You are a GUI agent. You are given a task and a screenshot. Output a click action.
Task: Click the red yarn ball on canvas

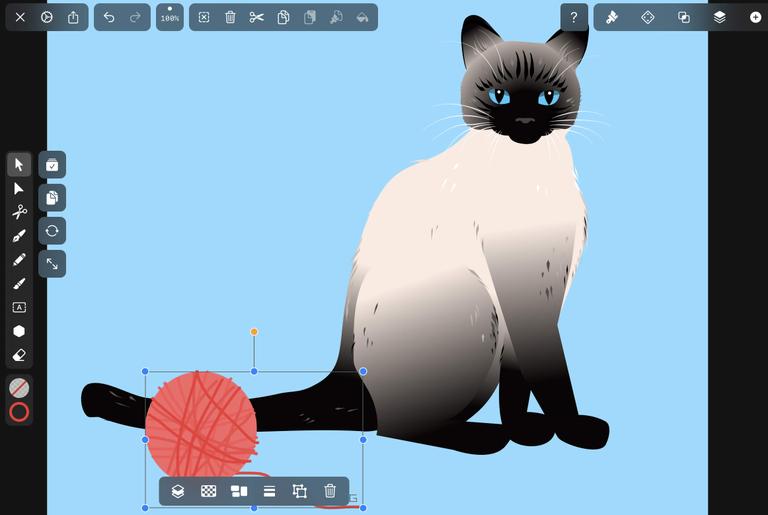[201, 425]
